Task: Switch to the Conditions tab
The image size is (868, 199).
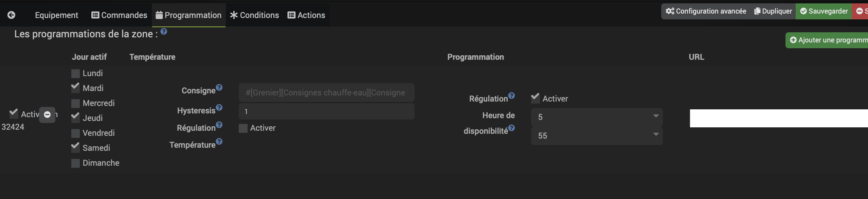Action: (x=255, y=15)
